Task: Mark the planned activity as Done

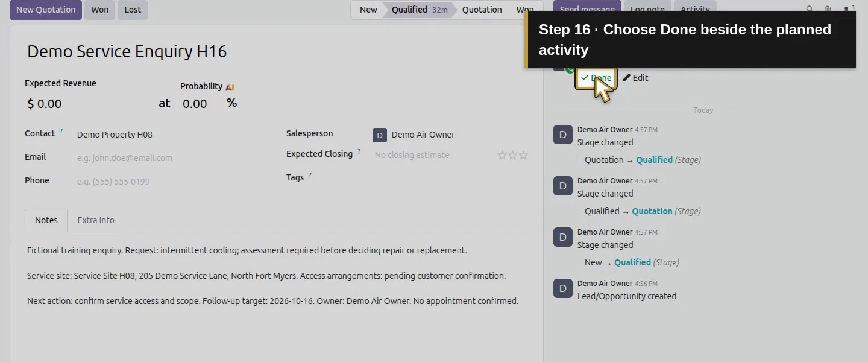Action: [x=596, y=78]
